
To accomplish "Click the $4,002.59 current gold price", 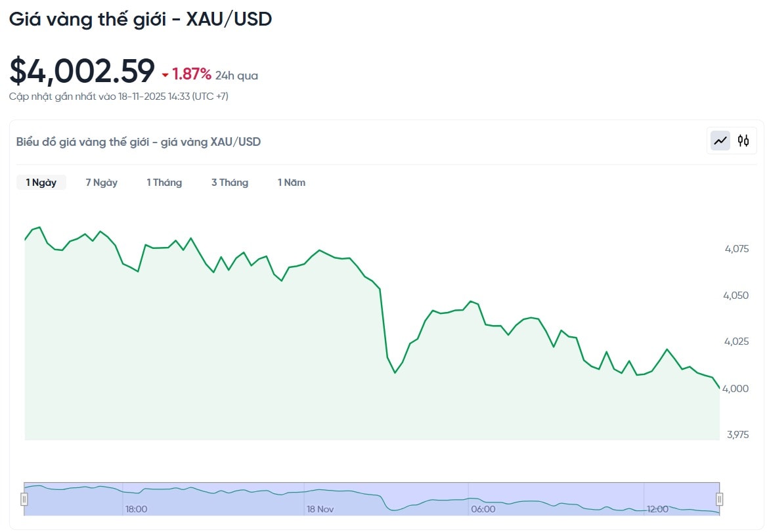I will coord(82,71).
